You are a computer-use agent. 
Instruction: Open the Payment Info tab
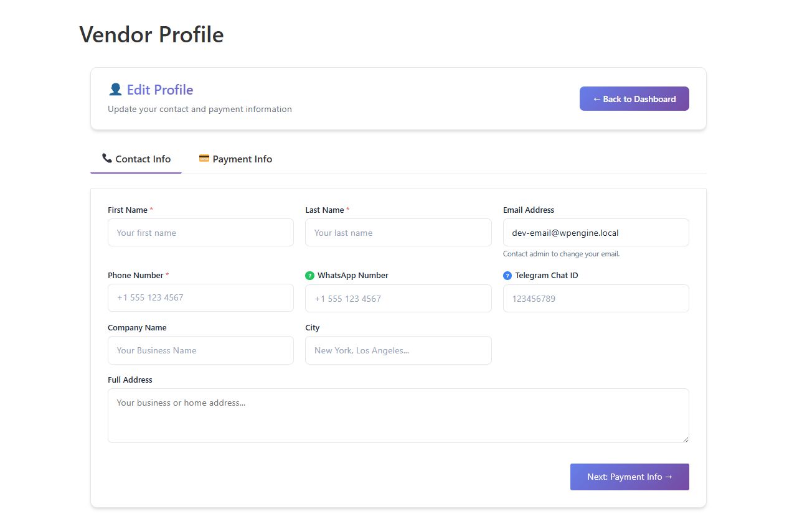pos(236,159)
